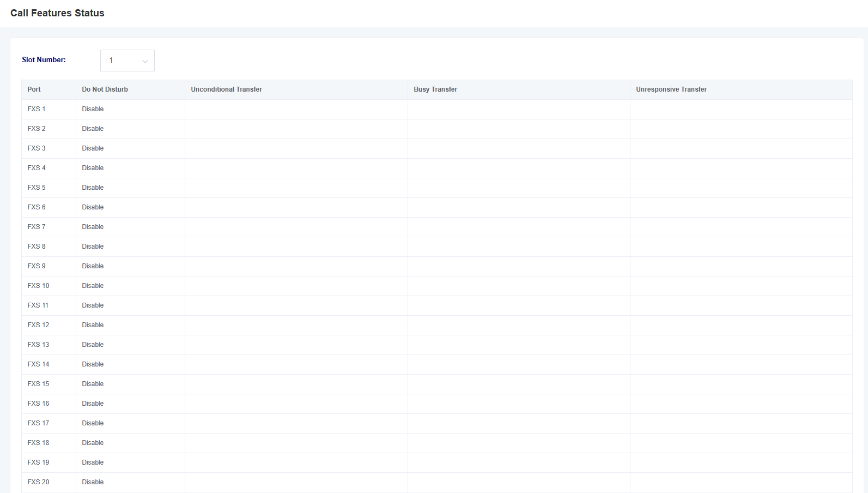Viewport: 868px width, 493px height.
Task: Click the Call Features Status page title
Action: point(57,13)
